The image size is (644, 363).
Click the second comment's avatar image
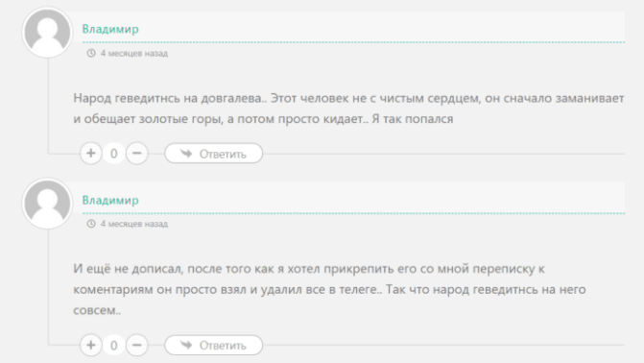(47, 204)
